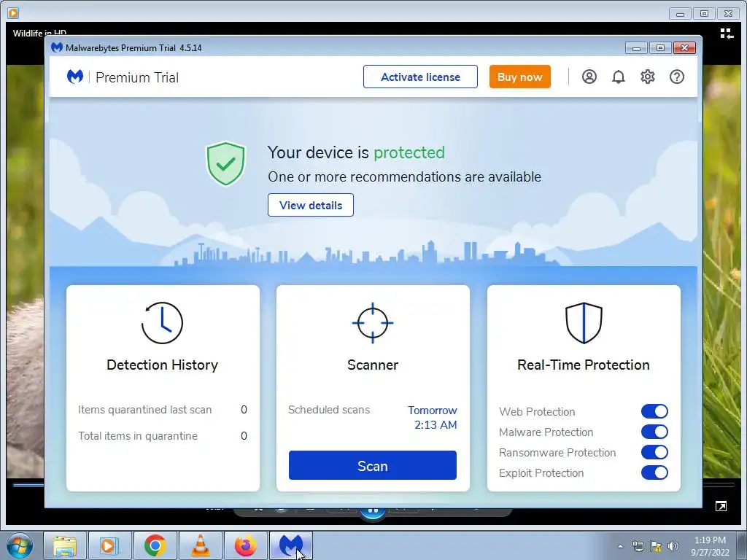Launch Firefox from the taskbar
Viewport: 747px width, 560px height.
245,545
